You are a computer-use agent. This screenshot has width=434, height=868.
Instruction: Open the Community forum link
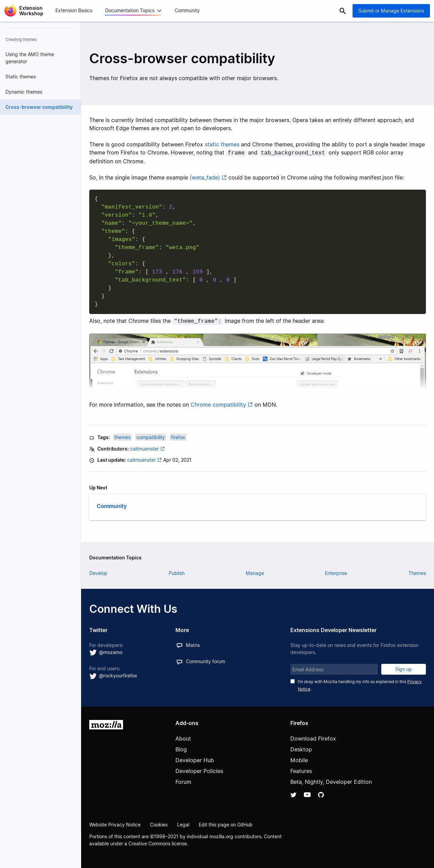tap(205, 661)
